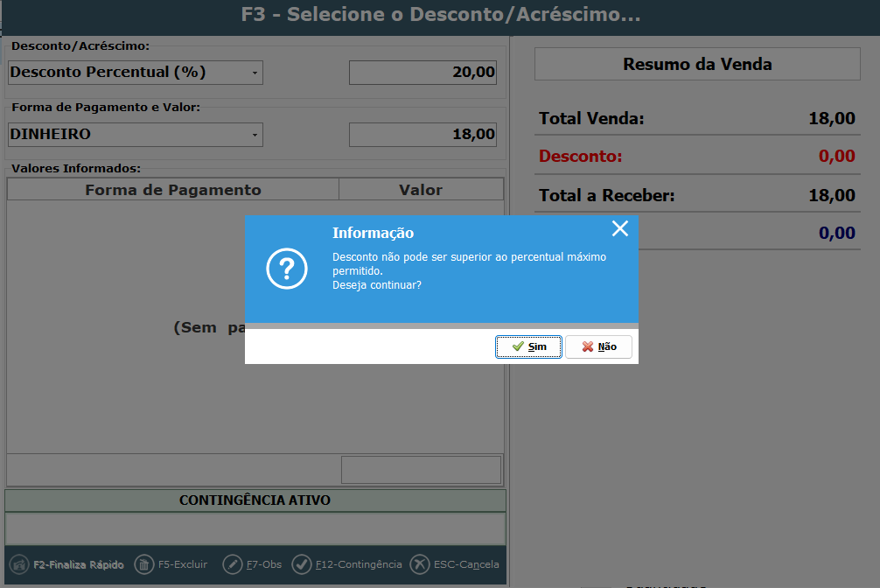Click the CONTINGÊNCIA ATIVO status bar
The height and width of the screenshot is (588, 880).
click(255, 500)
